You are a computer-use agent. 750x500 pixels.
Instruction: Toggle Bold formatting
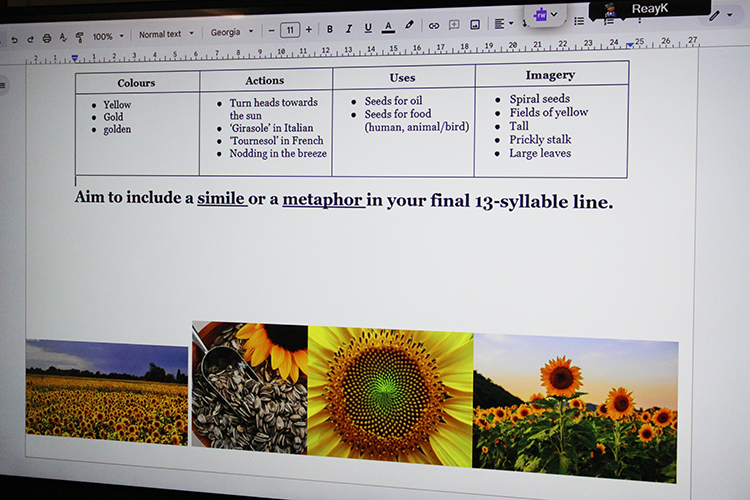pos(329,29)
